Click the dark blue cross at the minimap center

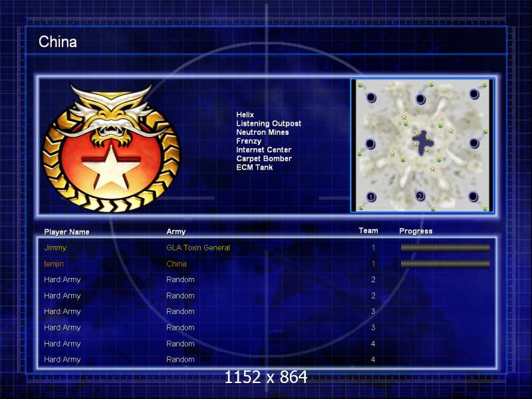(x=422, y=142)
